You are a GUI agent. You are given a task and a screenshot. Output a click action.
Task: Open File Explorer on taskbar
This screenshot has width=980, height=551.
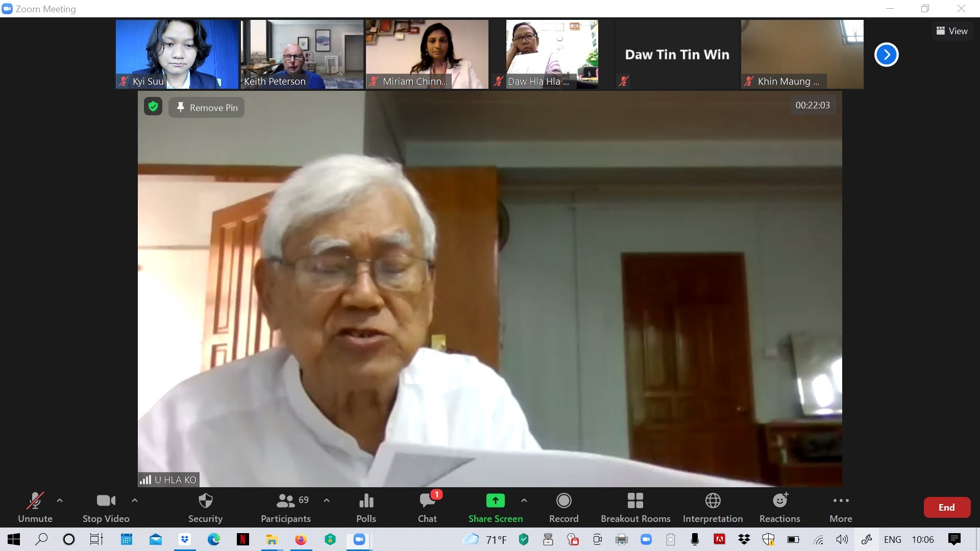point(272,539)
